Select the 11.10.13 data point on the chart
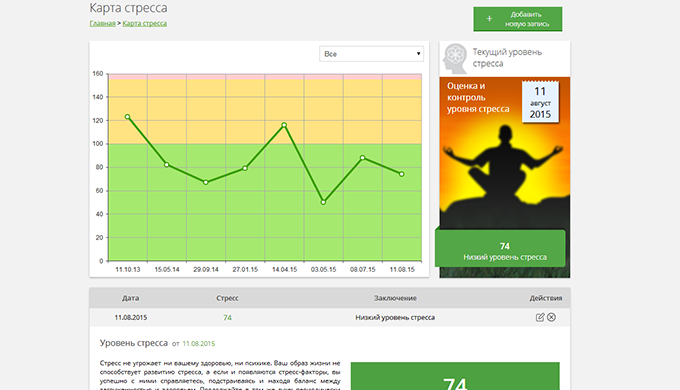The width and height of the screenshot is (680, 390). click(127, 117)
